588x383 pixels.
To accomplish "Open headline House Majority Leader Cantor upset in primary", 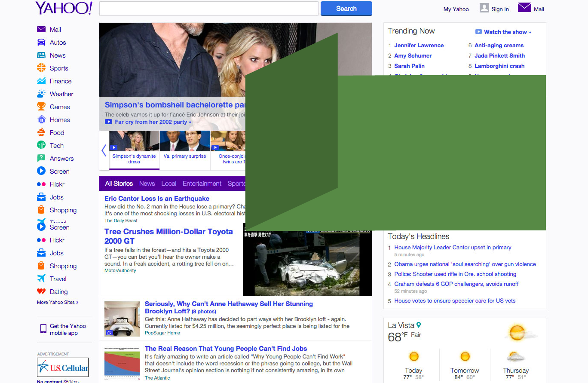I will click(x=453, y=247).
